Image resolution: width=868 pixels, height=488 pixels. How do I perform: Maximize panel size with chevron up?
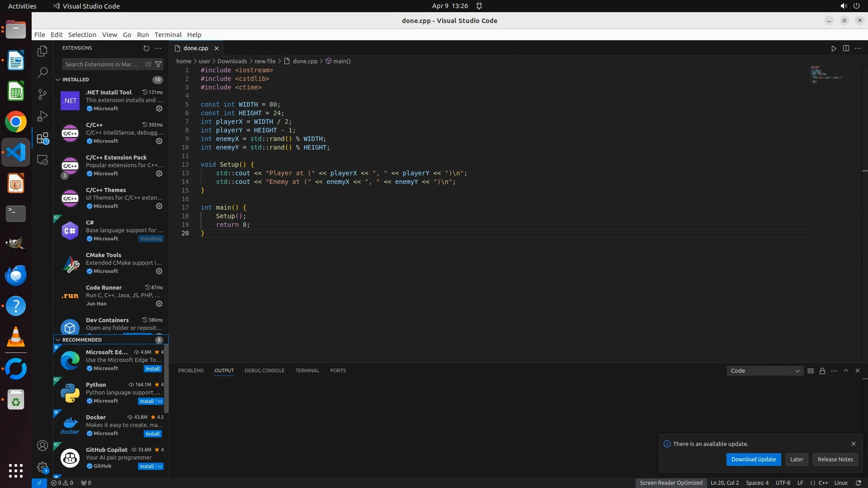click(x=846, y=371)
